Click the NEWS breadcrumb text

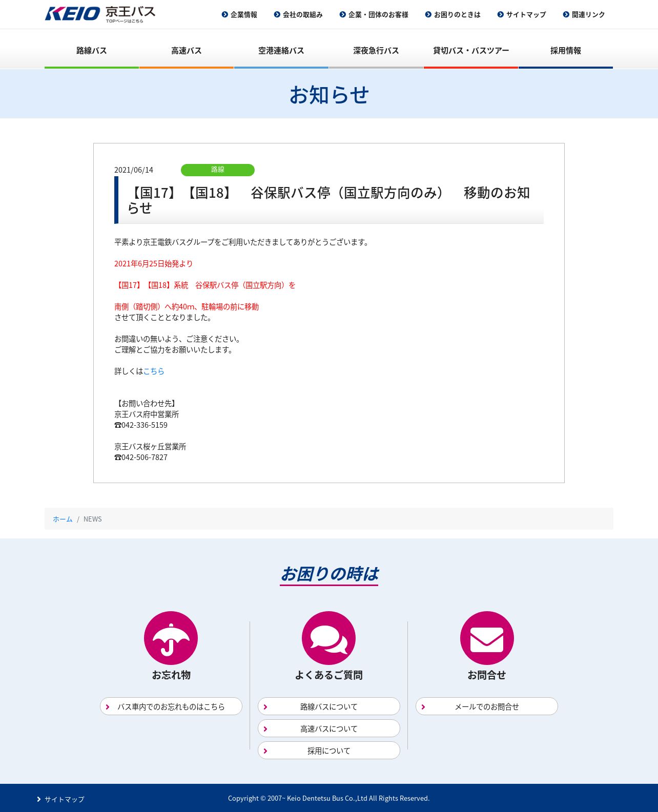(x=93, y=519)
